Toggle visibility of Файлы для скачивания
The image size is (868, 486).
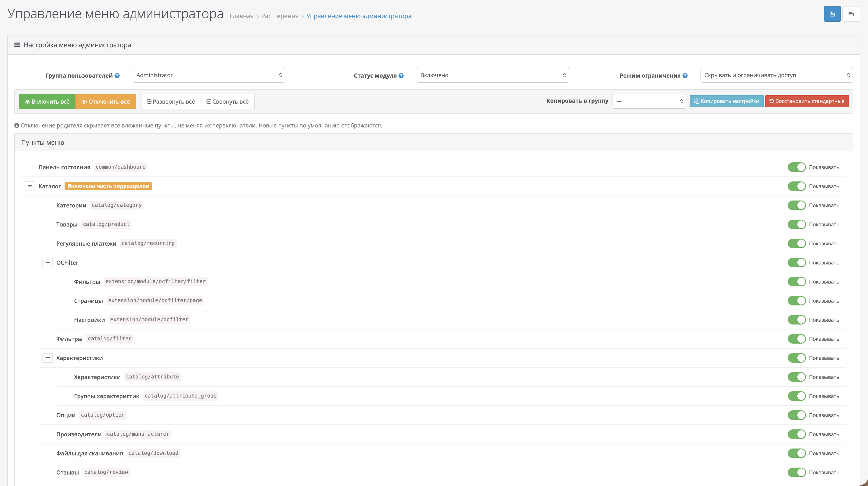[796, 453]
